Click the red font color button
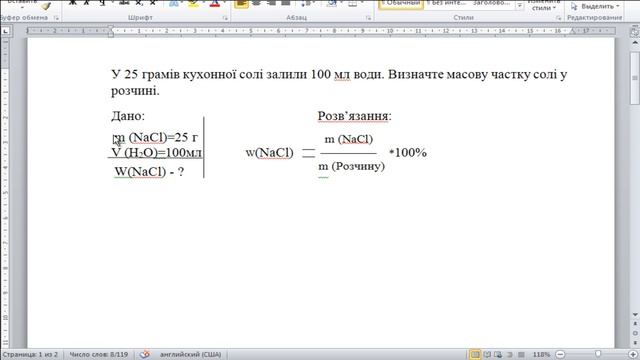The width and height of the screenshot is (640, 360). (x=215, y=4)
